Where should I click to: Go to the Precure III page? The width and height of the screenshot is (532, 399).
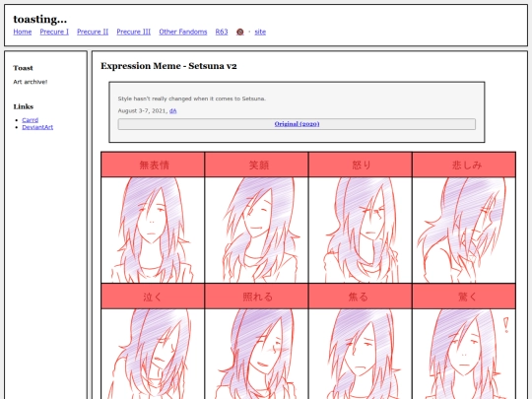point(134,32)
